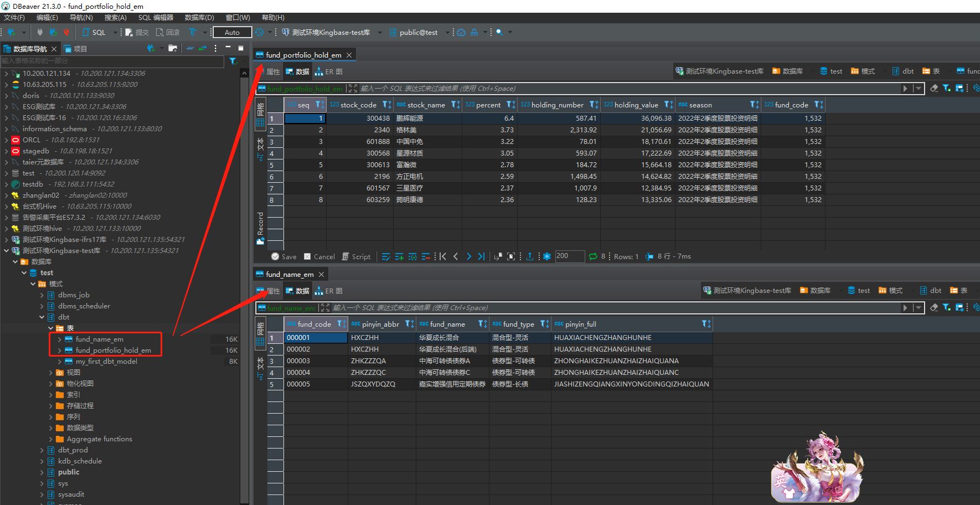Toggle text view in fund_name_em side bar
The height and width of the screenshot is (505, 980).
pos(260,369)
